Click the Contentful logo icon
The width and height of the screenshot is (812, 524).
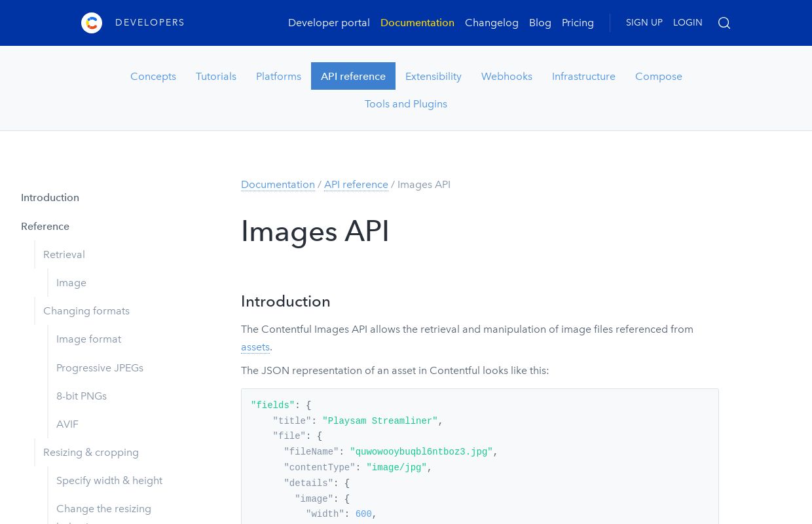(92, 23)
